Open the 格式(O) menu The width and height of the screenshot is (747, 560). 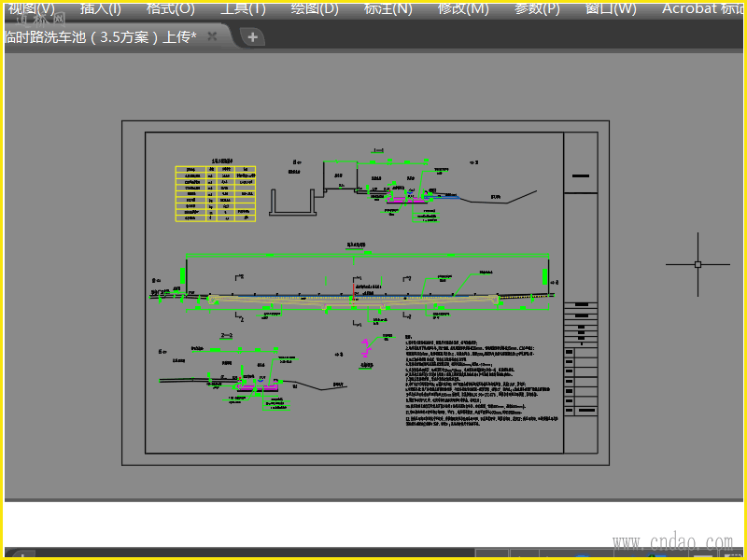[171, 8]
